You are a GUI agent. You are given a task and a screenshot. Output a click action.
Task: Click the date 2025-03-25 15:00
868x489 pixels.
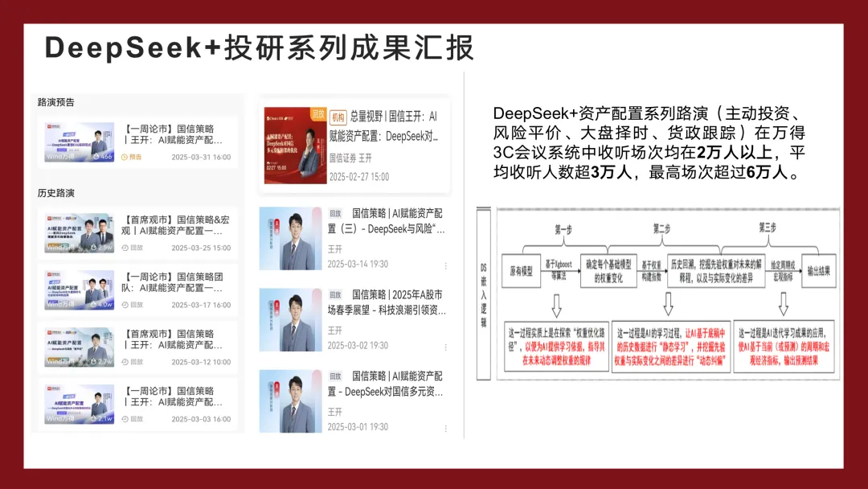point(201,248)
